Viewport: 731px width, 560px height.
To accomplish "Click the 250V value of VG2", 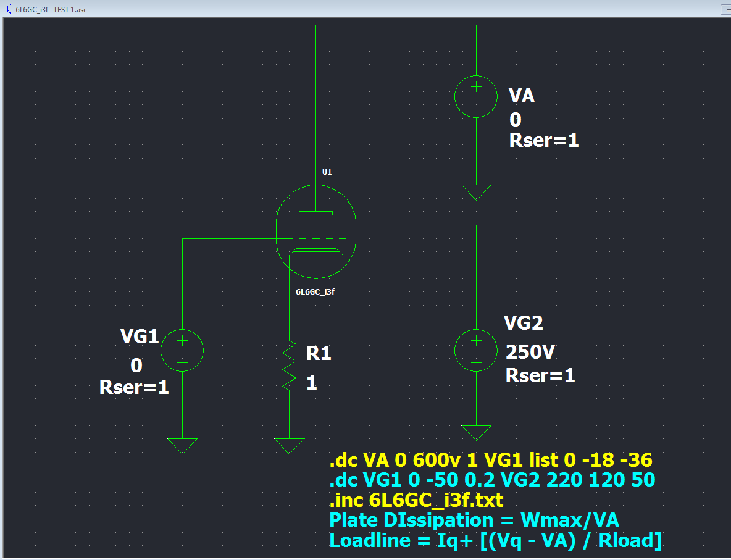I will [x=530, y=352].
